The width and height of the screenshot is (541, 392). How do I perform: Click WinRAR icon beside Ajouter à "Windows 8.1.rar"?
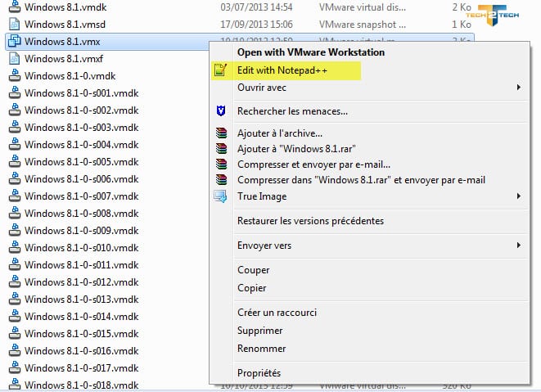click(x=221, y=149)
